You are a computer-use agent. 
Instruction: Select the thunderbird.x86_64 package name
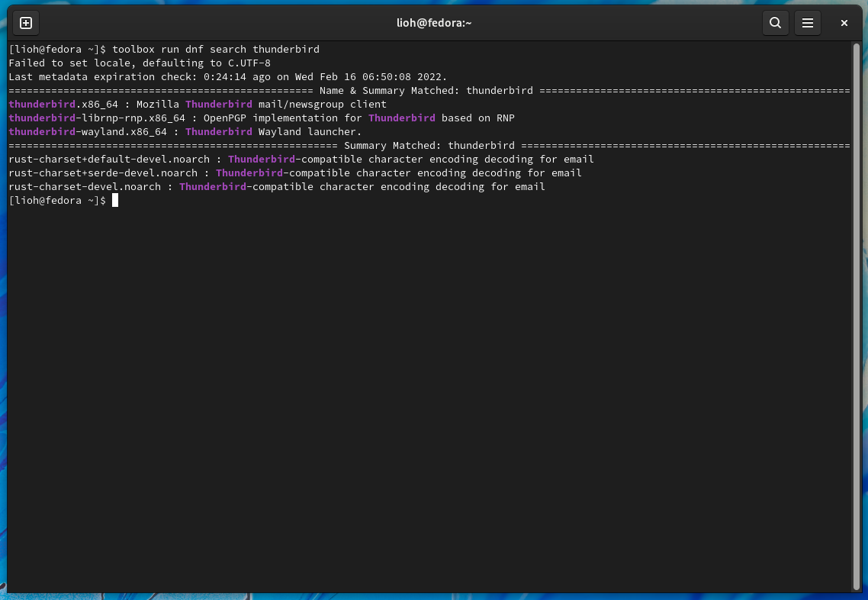point(63,104)
